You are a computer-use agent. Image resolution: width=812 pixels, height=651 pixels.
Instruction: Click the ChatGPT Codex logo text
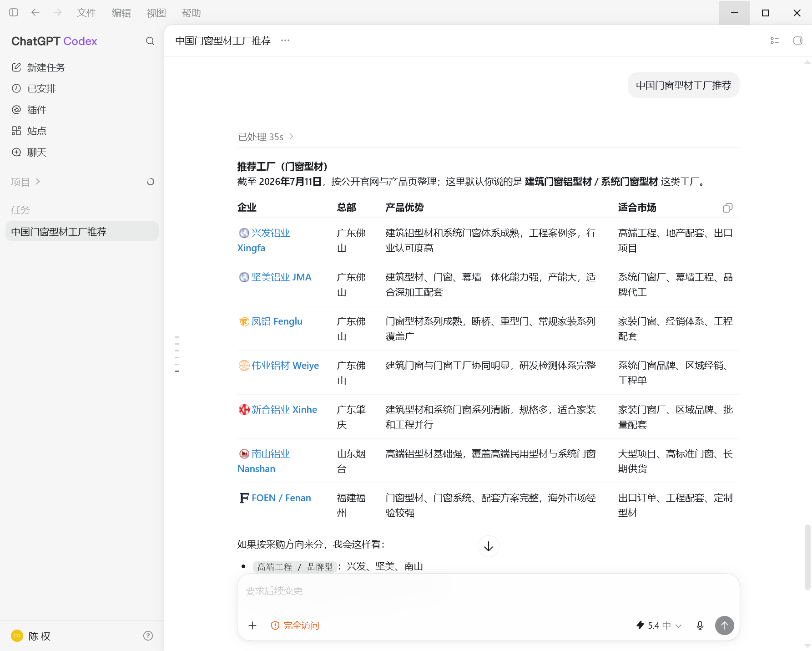click(54, 41)
